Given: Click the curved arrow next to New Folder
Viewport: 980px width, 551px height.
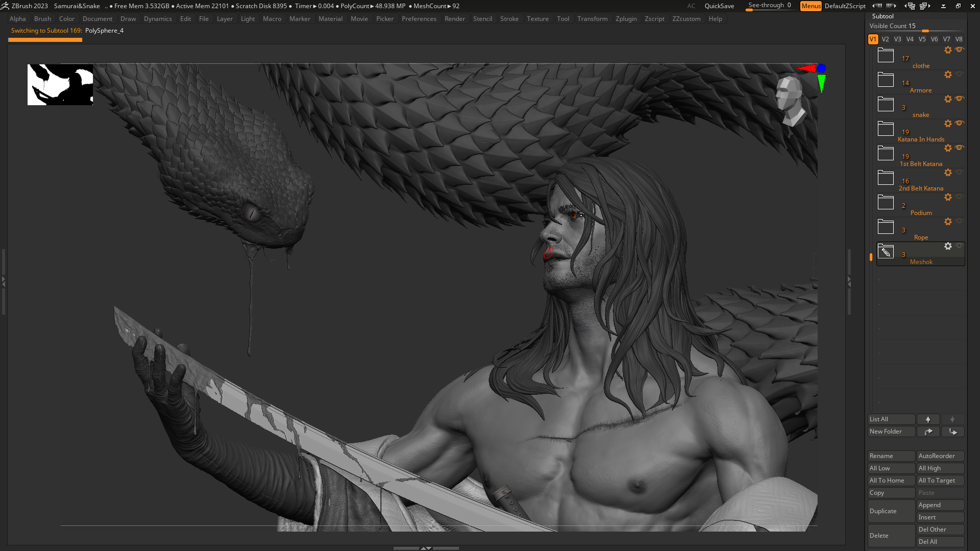Looking at the screenshot, I should pyautogui.click(x=928, y=432).
